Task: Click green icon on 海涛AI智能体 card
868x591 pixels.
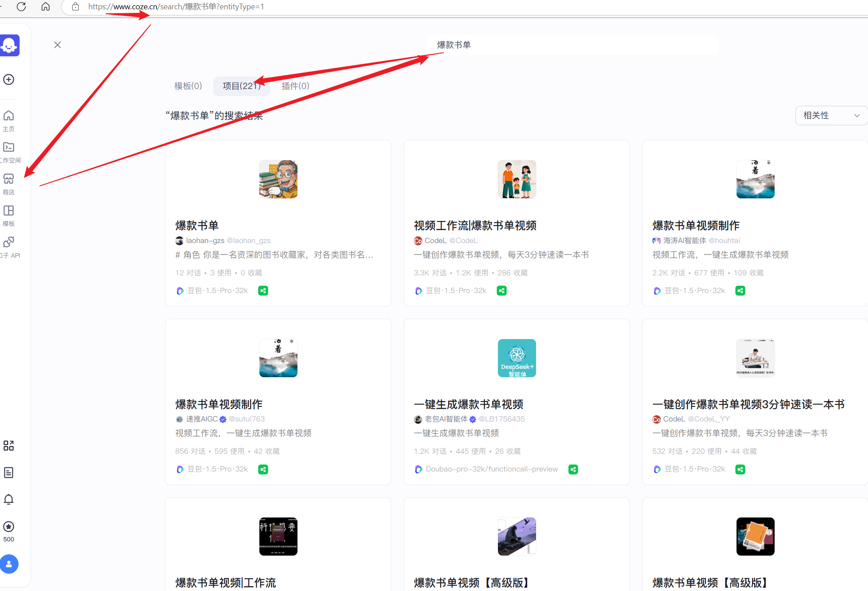Action: tap(741, 291)
